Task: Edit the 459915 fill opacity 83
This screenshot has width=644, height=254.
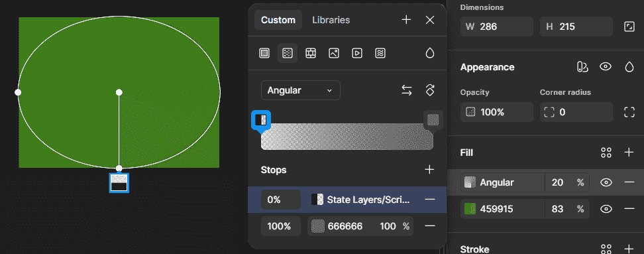Action: pos(557,209)
